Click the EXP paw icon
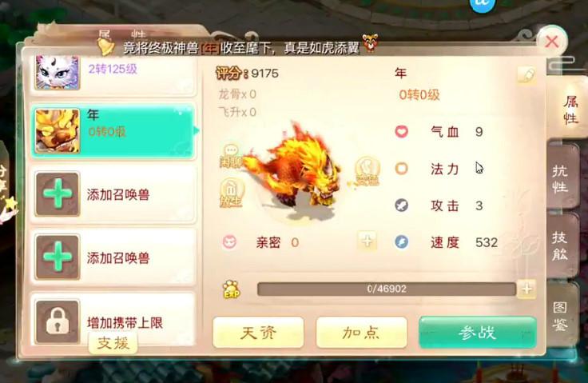This screenshot has height=383, width=588. (232, 289)
